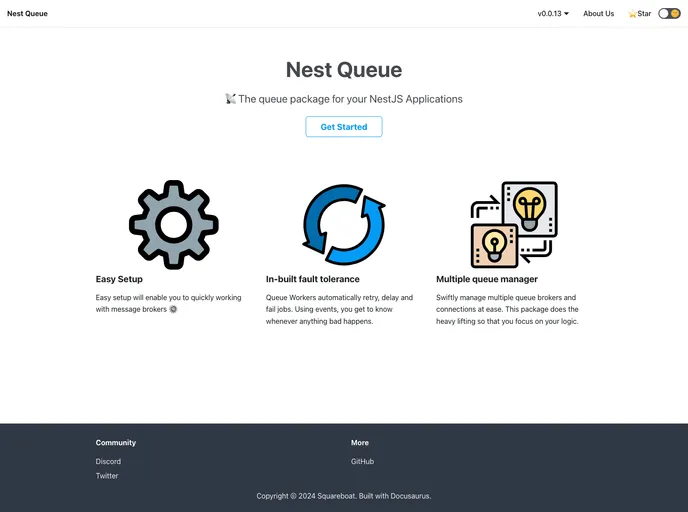Screen dimensions: 688x512
Task: Click the Multiple queue manager heading
Action: [x=487, y=279]
